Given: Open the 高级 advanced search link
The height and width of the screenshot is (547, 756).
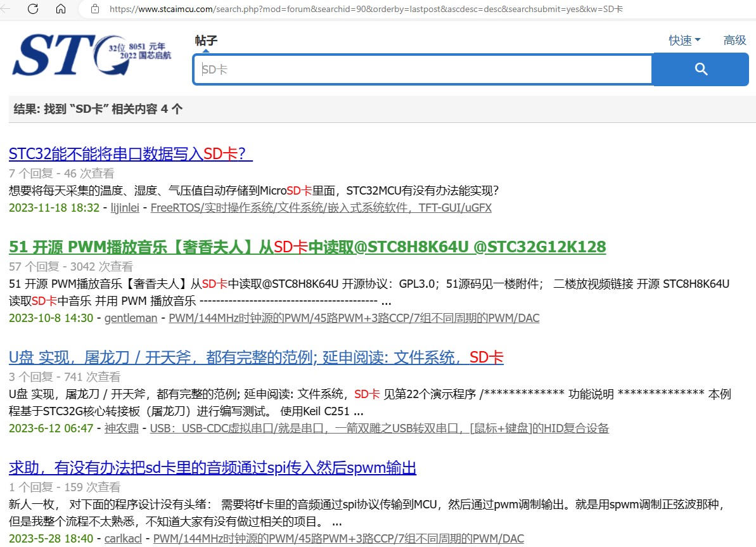Looking at the screenshot, I should pos(735,40).
